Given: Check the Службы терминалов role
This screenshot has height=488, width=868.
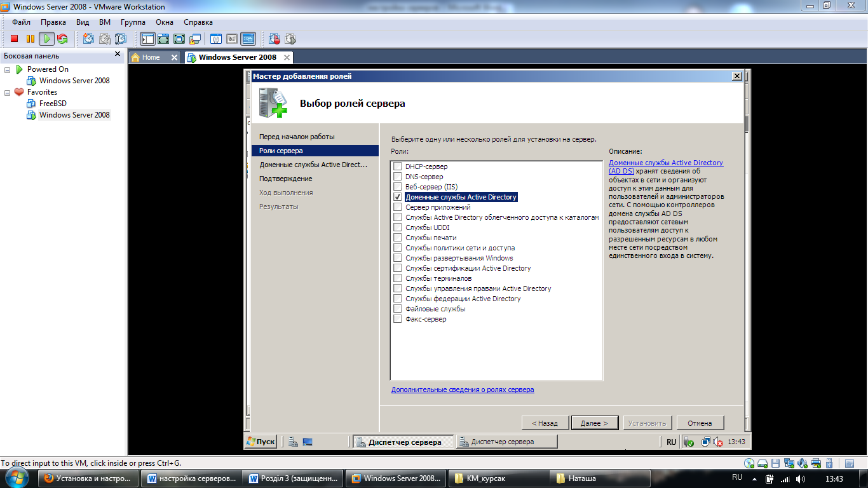Looking at the screenshot, I should [398, 278].
